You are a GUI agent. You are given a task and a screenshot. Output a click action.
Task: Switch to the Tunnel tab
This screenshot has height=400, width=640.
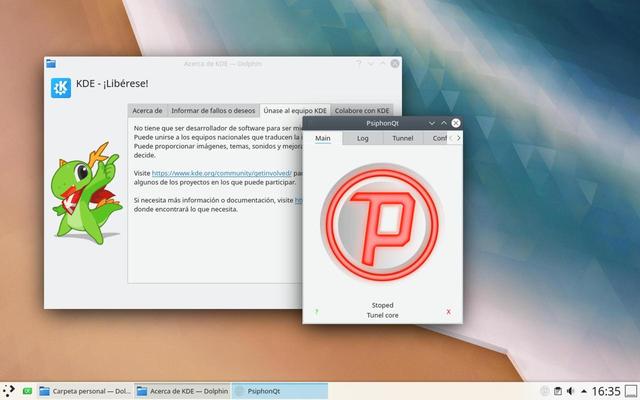pyautogui.click(x=402, y=138)
